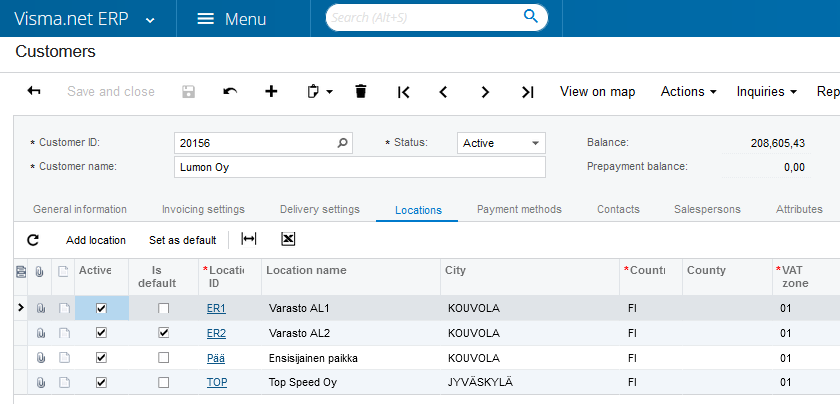Screen dimensions: 840x404
Task: Toggle Is default for Pää row
Action: point(163,357)
